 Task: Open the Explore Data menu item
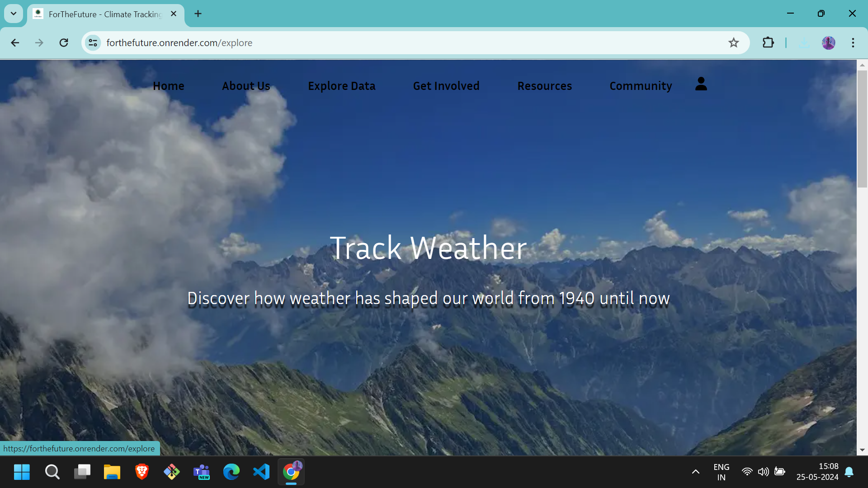(341, 86)
